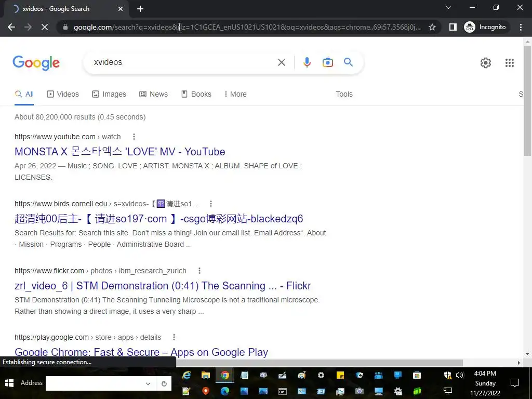Viewport: 532px width, 399px height.
Task: Open the notification center
Action: (x=515, y=383)
